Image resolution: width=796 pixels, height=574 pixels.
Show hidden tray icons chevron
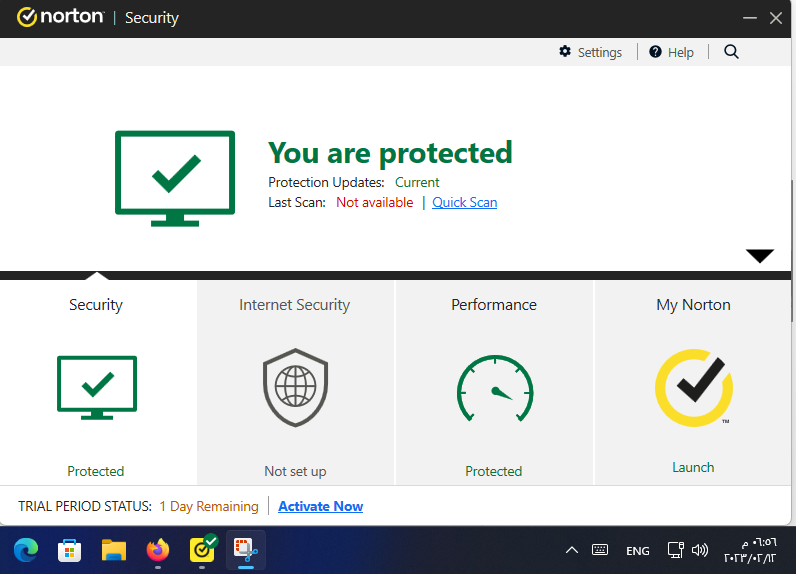(572, 550)
